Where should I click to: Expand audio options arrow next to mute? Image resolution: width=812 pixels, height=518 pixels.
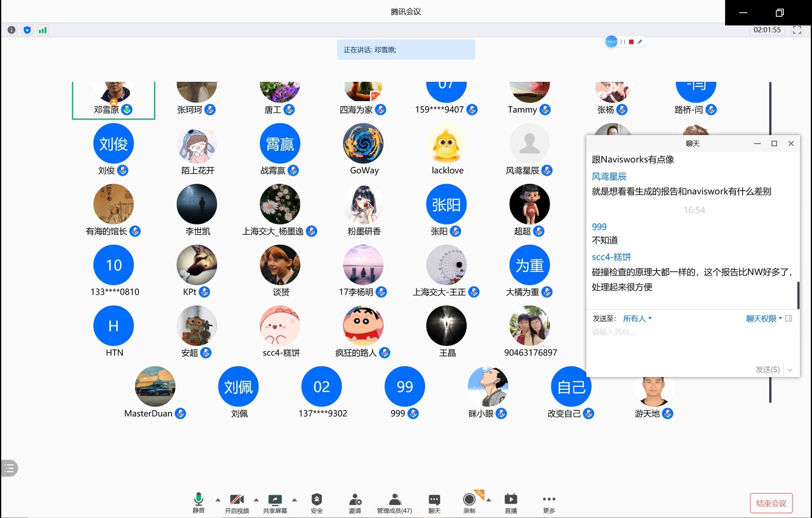click(x=218, y=500)
